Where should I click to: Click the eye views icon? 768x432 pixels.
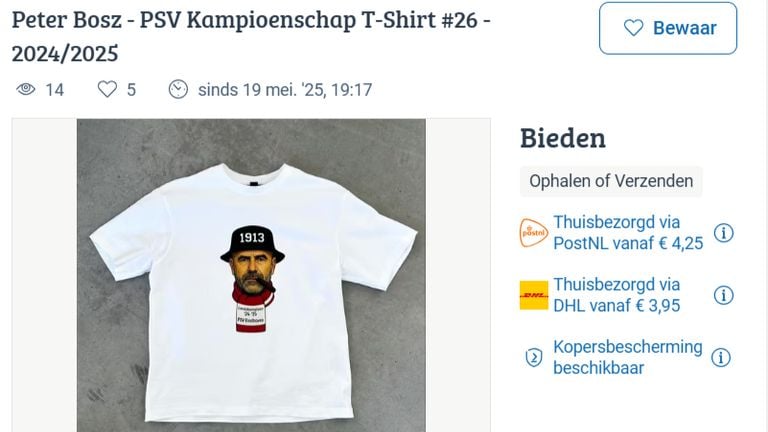(x=26, y=89)
